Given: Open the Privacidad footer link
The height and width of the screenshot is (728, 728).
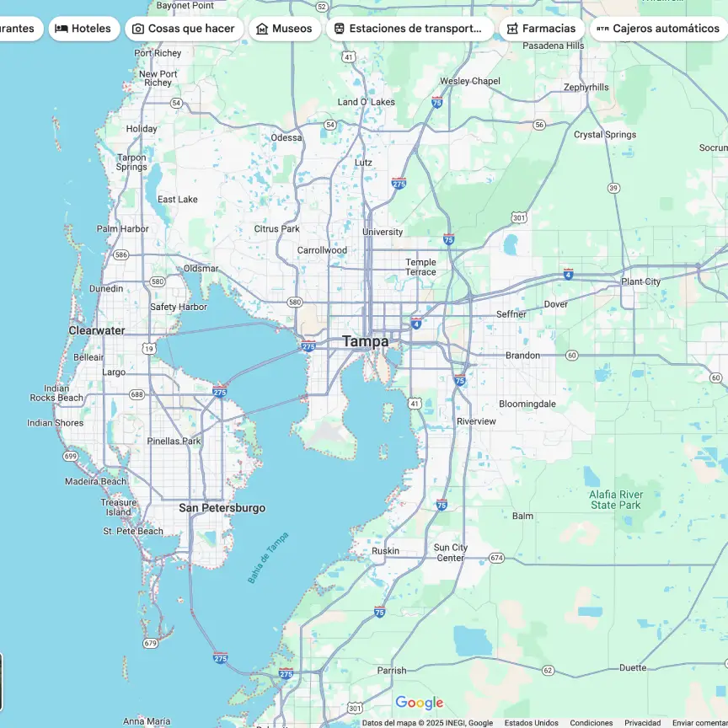Looking at the screenshot, I should pyautogui.click(x=642, y=723).
